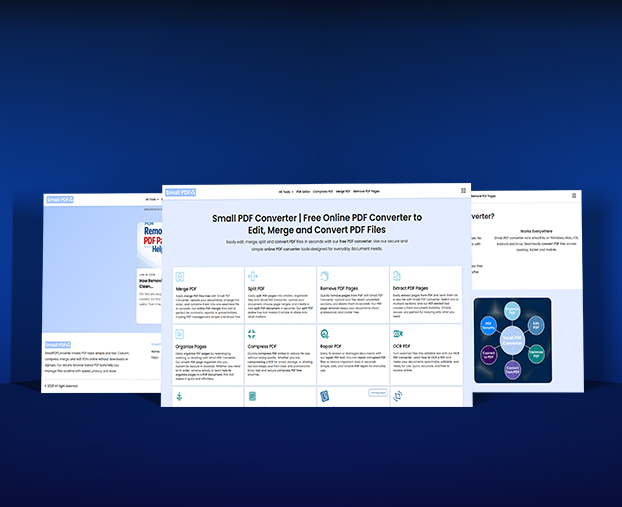
Task: Open the Extract PDF Pages card title
Action: point(411,288)
